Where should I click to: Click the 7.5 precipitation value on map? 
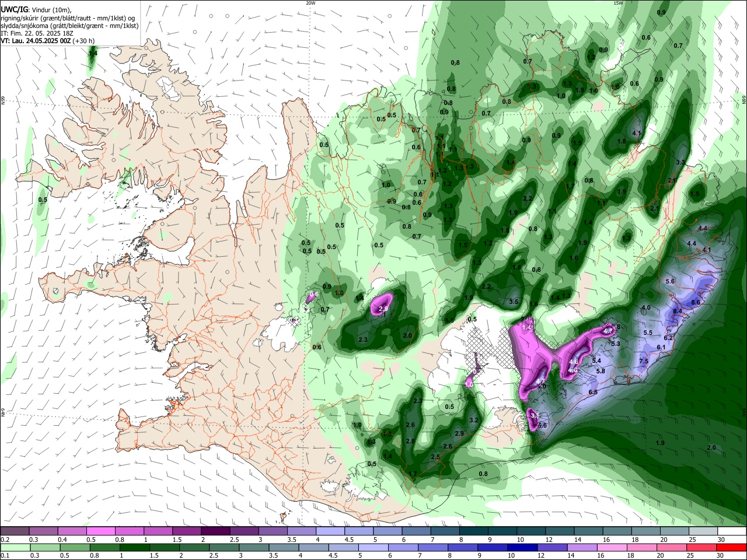[644, 362]
